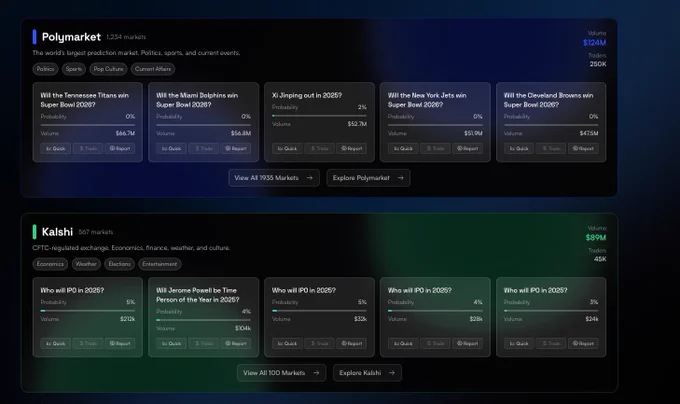Click Report on the Xi Jinping card
The image size is (680, 404).
(351, 148)
